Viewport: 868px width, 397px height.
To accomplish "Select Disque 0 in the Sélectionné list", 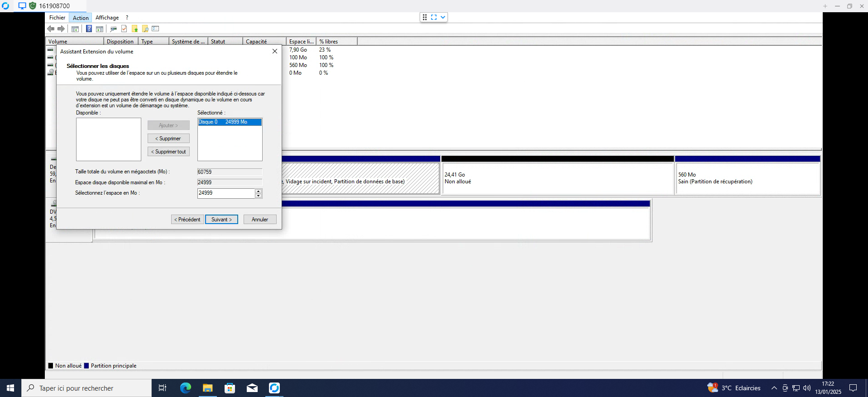I will 230,122.
